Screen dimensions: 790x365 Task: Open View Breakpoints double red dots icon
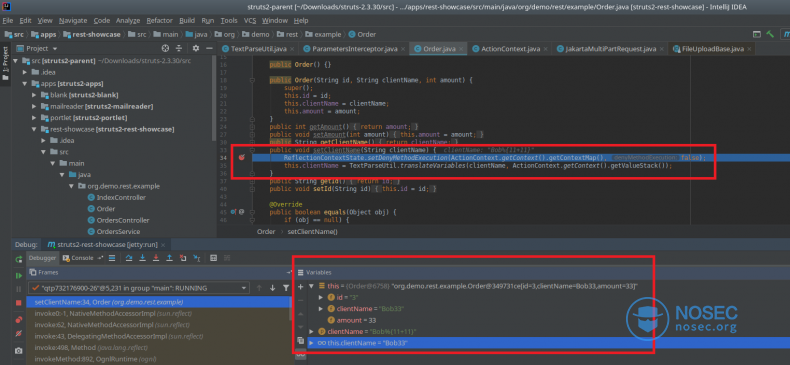19,320
